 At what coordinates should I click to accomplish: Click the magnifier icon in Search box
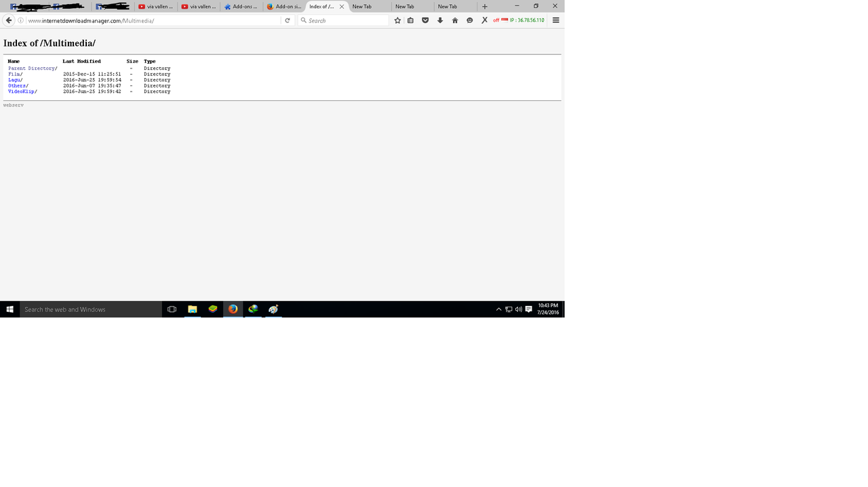(303, 20)
